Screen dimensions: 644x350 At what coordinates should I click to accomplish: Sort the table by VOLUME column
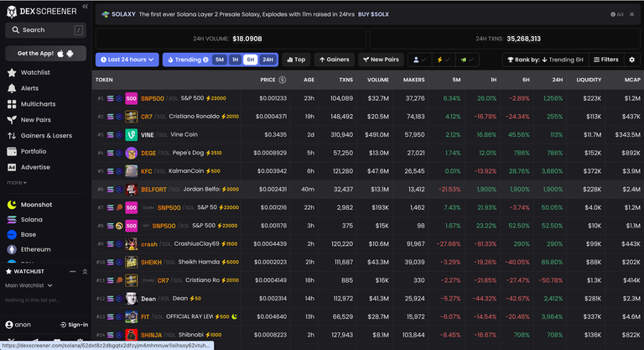click(x=378, y=80)
